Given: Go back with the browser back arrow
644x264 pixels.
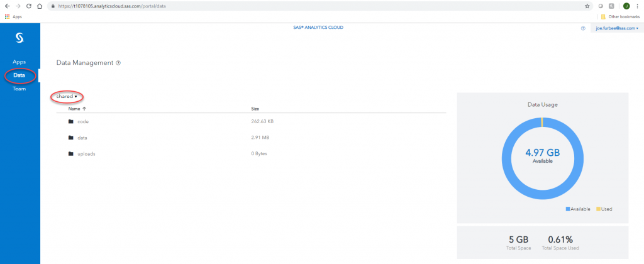Looking at the screenshot, I should pyautogui.click(x=7, y=6).
